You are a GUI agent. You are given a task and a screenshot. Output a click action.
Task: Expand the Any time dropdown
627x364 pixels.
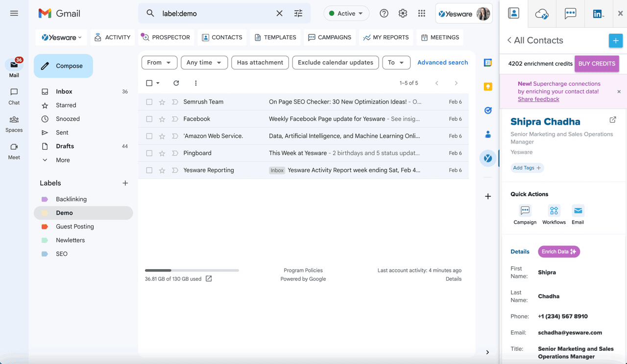tap(204, 62)
